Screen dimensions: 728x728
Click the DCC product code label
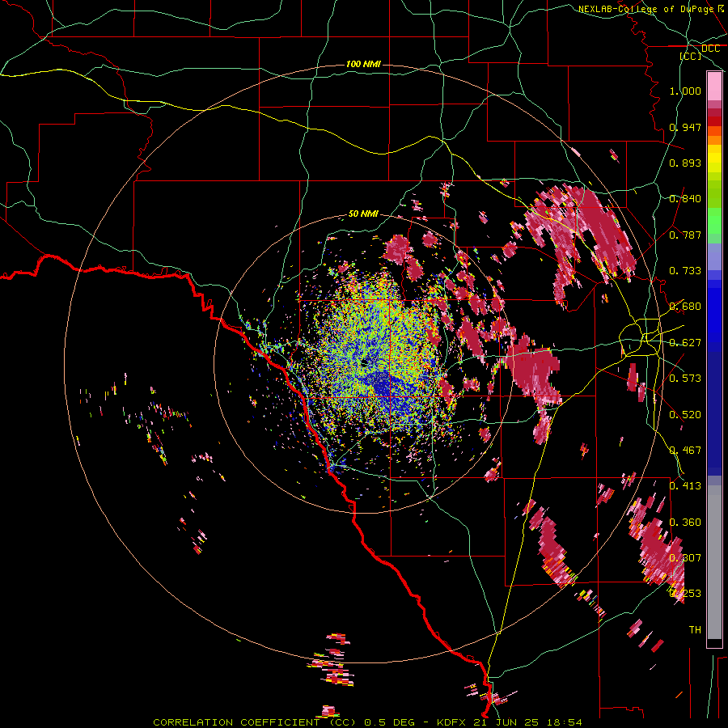(x=710, y=49)
